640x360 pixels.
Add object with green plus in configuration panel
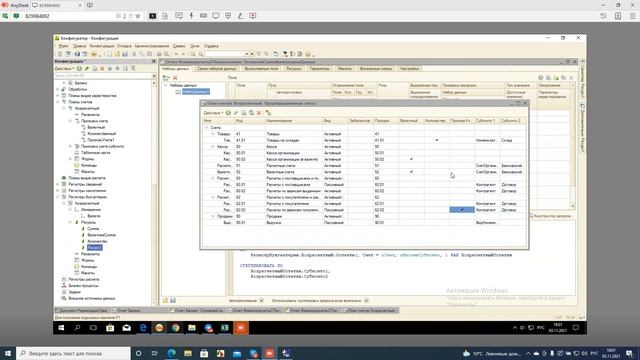point(79,69)
